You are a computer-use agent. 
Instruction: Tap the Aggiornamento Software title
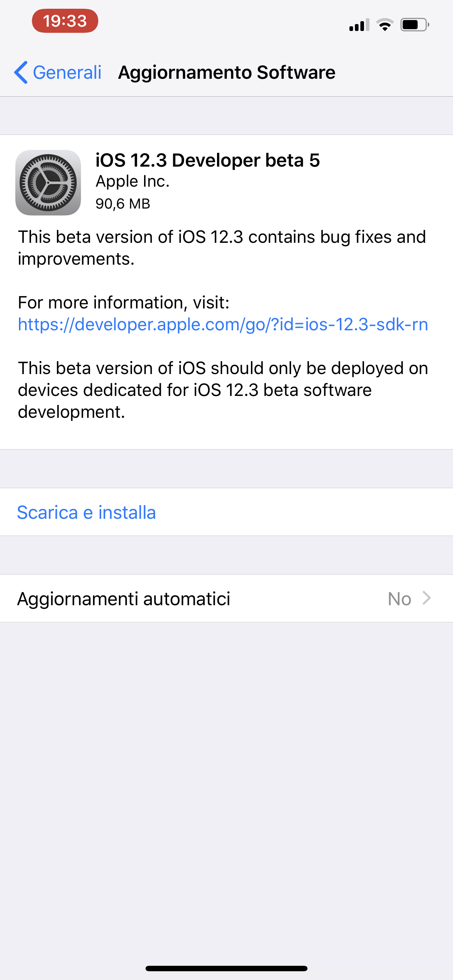click(227, 72)
